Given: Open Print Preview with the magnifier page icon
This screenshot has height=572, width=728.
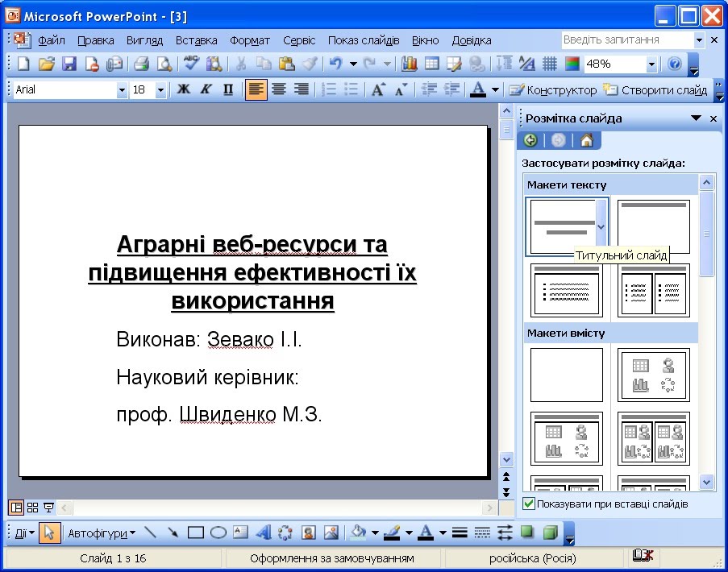Looking at the screenshot, I should (x=164, y=64).
